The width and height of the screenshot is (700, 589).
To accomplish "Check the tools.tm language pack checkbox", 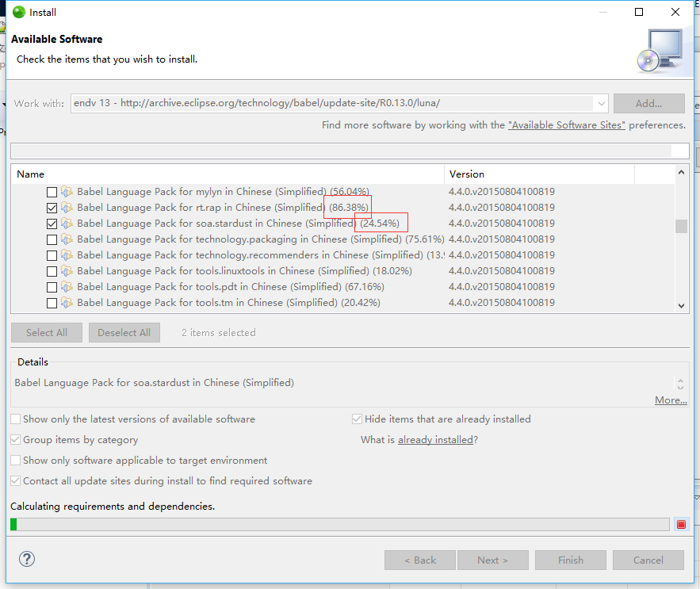I will coord(52,303).
